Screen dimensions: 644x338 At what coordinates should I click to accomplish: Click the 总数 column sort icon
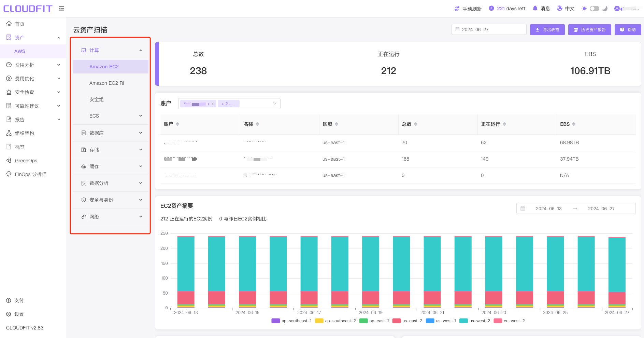pos(416,124)
